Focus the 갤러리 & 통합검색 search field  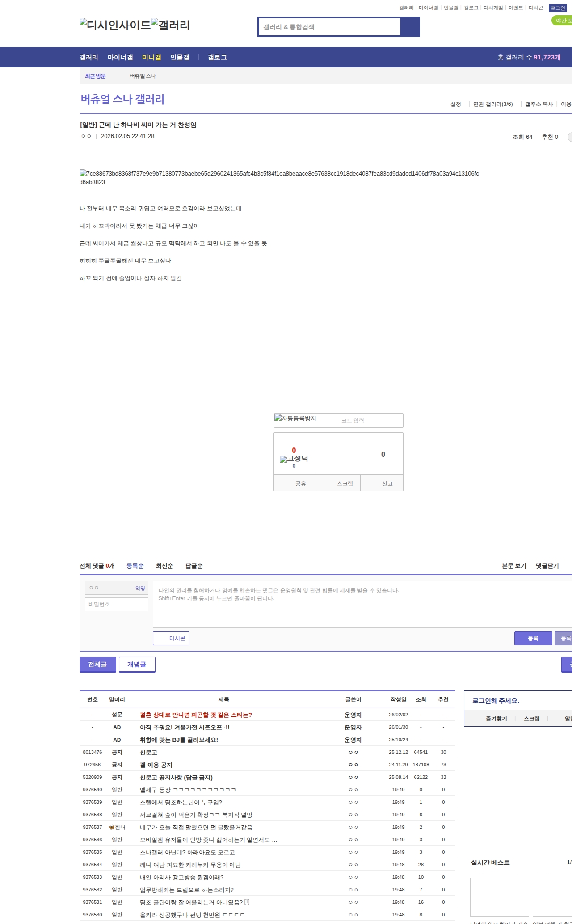coord(329,27)
